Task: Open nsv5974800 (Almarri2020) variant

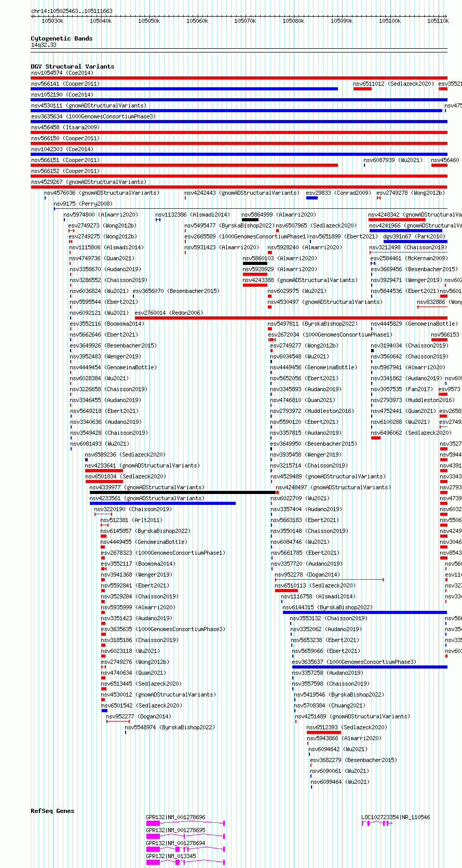Action: click(x=101, y=215)
